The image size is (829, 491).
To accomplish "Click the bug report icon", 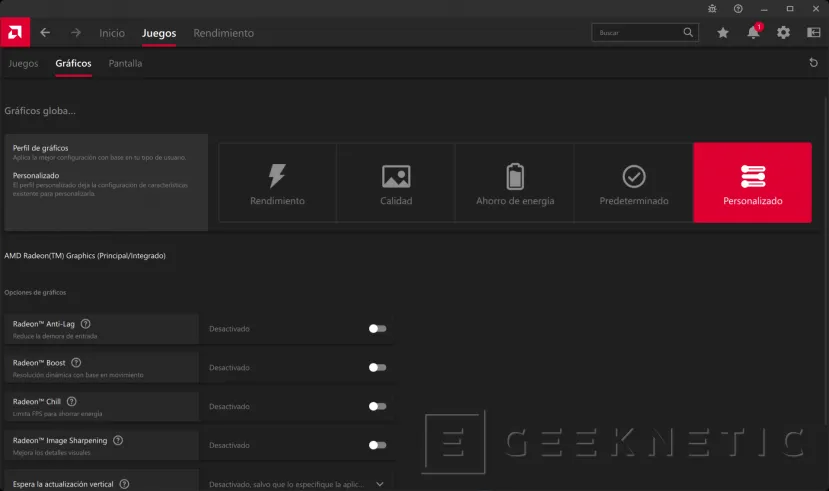I will pyautogui.click(x=712, y=8).
